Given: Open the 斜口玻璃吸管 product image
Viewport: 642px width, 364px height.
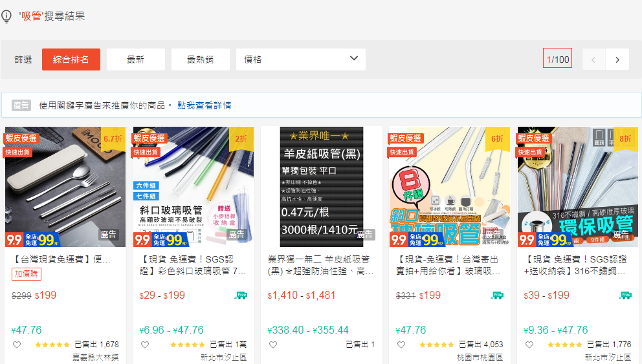Looking at the screenshot, I should click(x=194, y=187).
